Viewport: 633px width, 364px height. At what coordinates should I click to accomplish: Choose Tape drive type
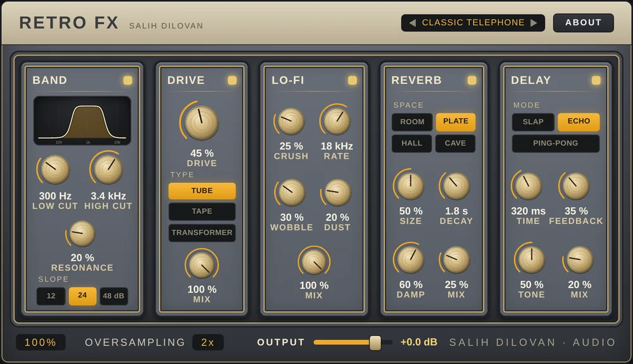(202, 211)
